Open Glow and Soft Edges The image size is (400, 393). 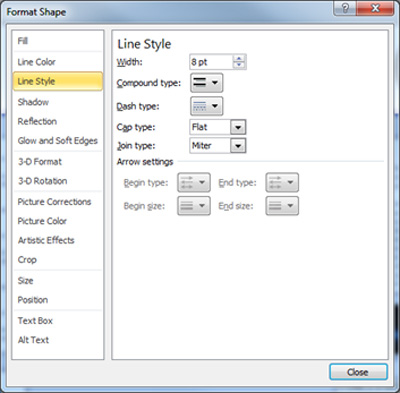pos(58,141)
